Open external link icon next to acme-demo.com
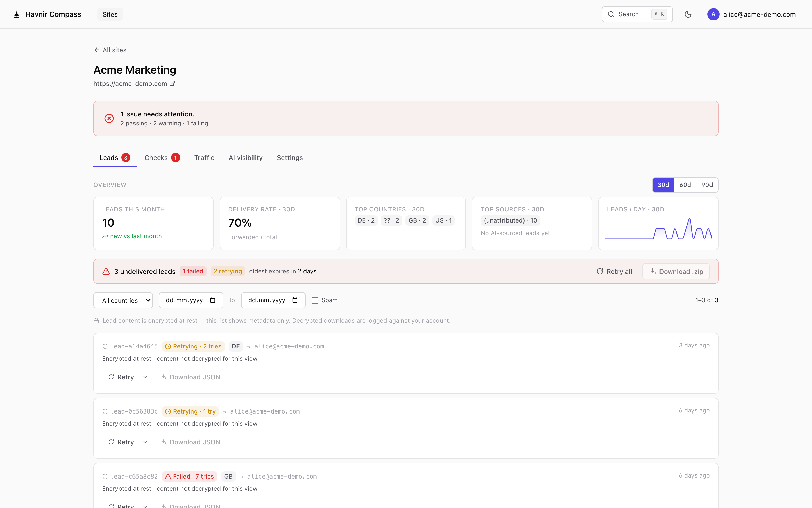Image resolution: width=812 pixels, height=508 pixels. (x=172, y=83)
